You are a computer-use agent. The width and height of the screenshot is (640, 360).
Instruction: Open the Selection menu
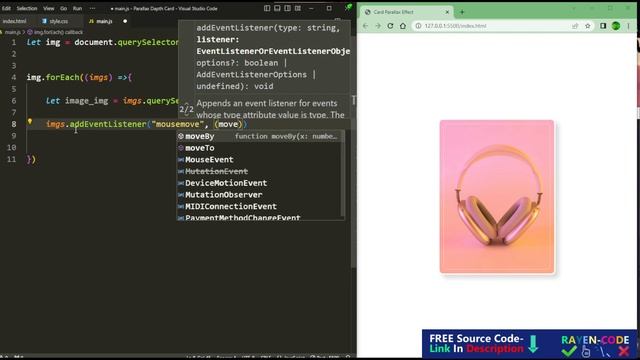pyautogui.click(x=27, y=8)
